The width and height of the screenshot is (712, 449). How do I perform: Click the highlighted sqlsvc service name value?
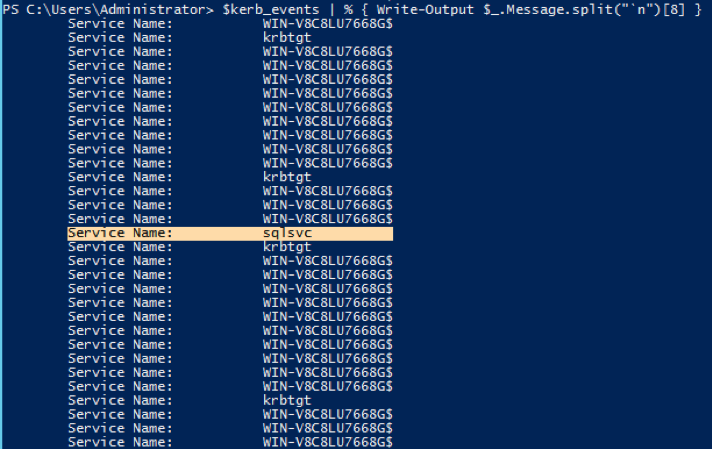coord(287,233)
